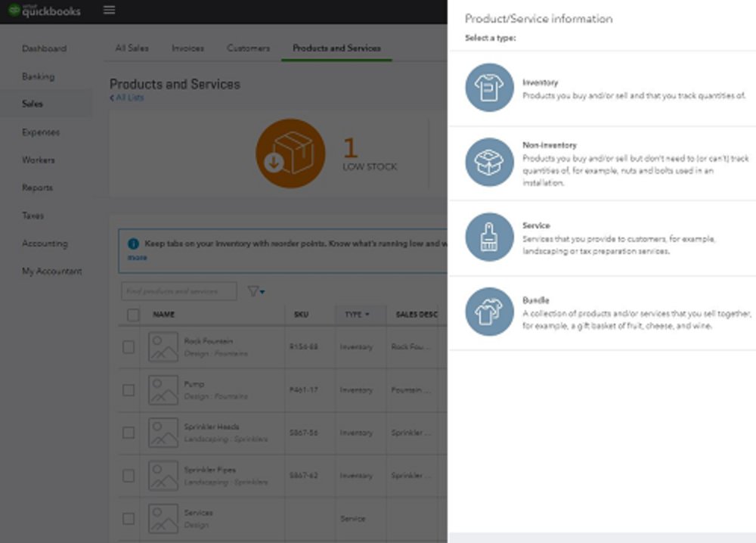This screenshot has height=543, width=756.
Task: Open Expenses in the sidebar
Action: pos(41,132)
